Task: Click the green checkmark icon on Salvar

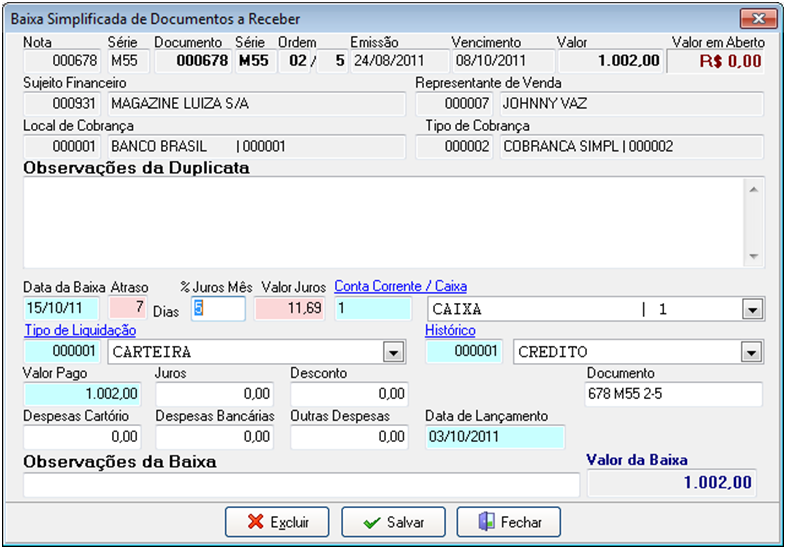Action: (372, 523)
